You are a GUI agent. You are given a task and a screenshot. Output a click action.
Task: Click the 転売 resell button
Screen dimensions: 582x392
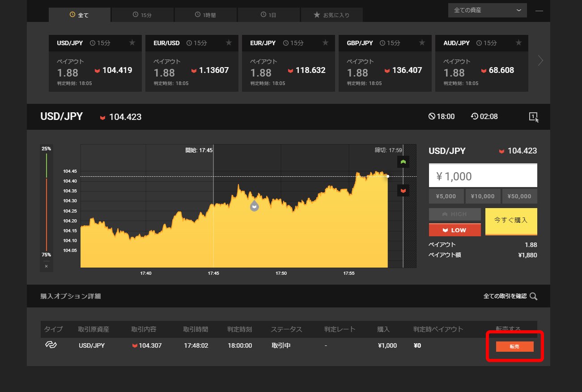[x=515, y=346]
